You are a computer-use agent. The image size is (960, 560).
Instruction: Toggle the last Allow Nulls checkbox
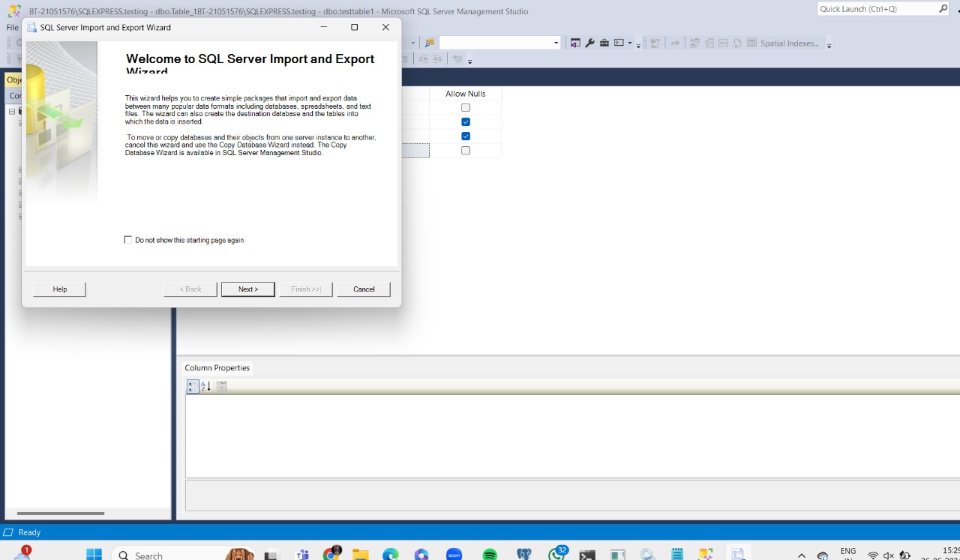pos(466,150)
